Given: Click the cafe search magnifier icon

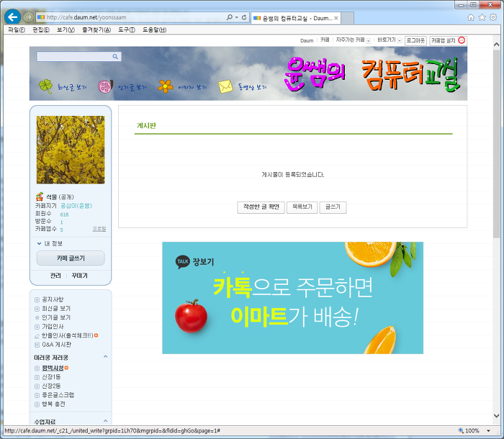Looking at the screenshot, I should pyautogui.click(x=115, y=57).
